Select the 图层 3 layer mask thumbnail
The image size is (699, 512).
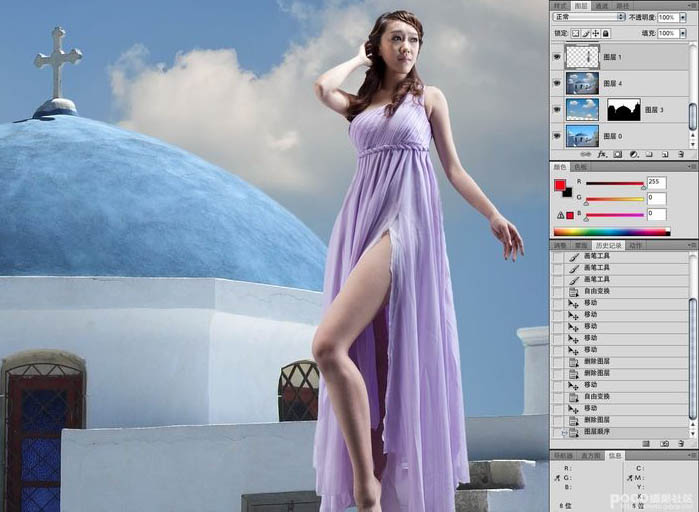coord(624,110)
